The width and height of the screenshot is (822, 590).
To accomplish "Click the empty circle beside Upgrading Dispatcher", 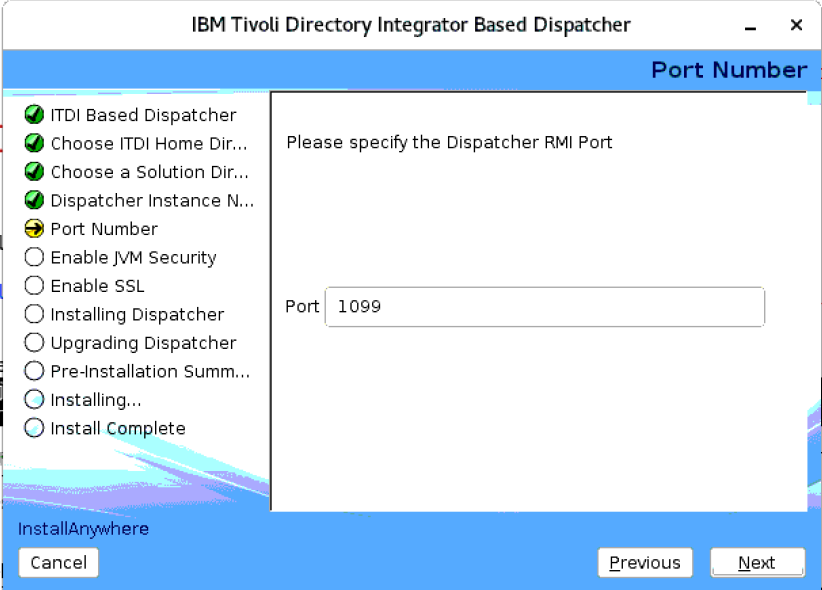I will pos(34,342).
